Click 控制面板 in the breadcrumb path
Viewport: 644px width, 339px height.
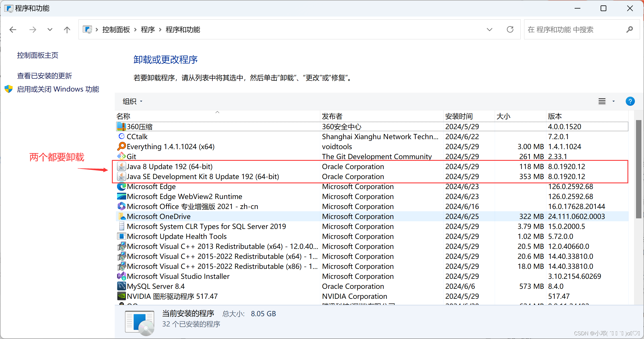(116, 30)
